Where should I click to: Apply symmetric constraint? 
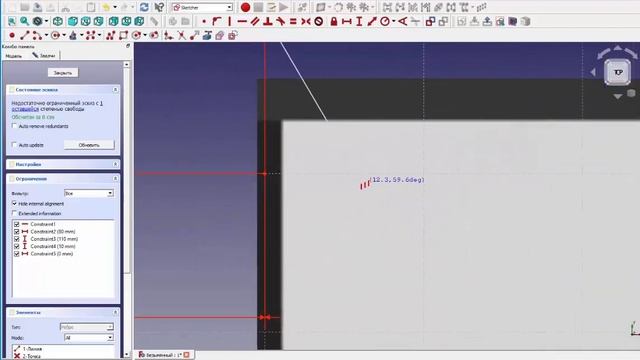pos(306,21)
